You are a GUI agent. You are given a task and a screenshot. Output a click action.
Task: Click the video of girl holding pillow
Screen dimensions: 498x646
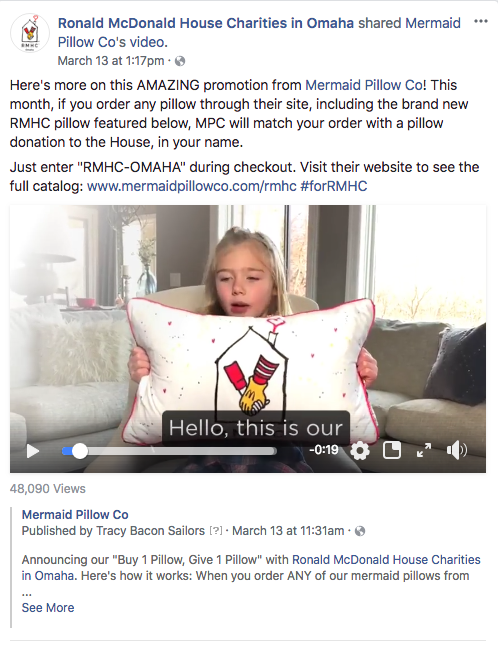pyautogui.click(x=248, y=321)
